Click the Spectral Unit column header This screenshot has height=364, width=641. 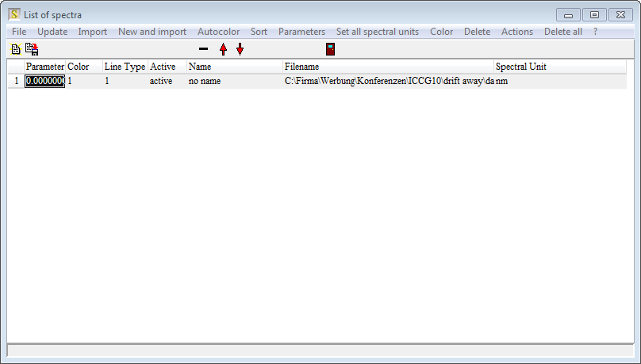(x=520, y=67)
